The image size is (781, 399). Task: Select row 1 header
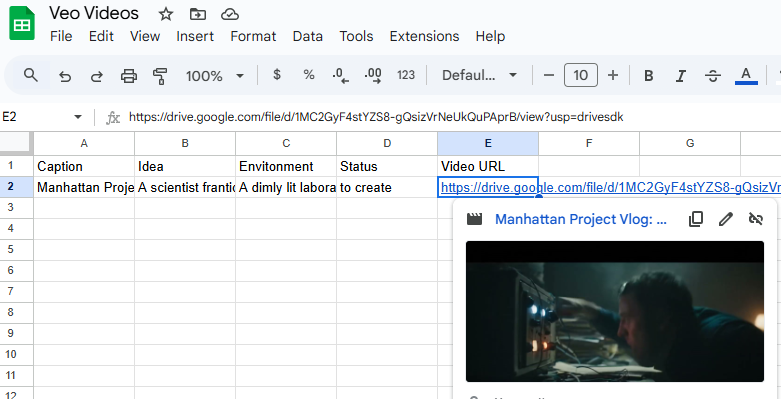pos(16,166)
